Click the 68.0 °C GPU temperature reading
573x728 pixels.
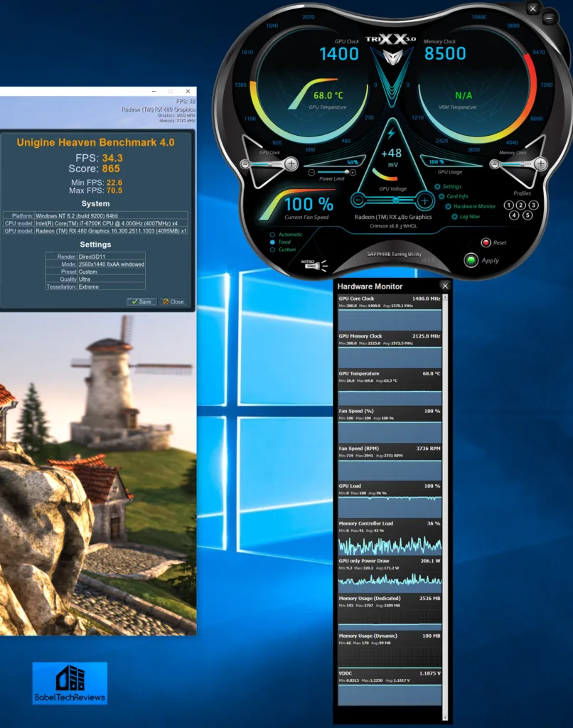point(328,95)
